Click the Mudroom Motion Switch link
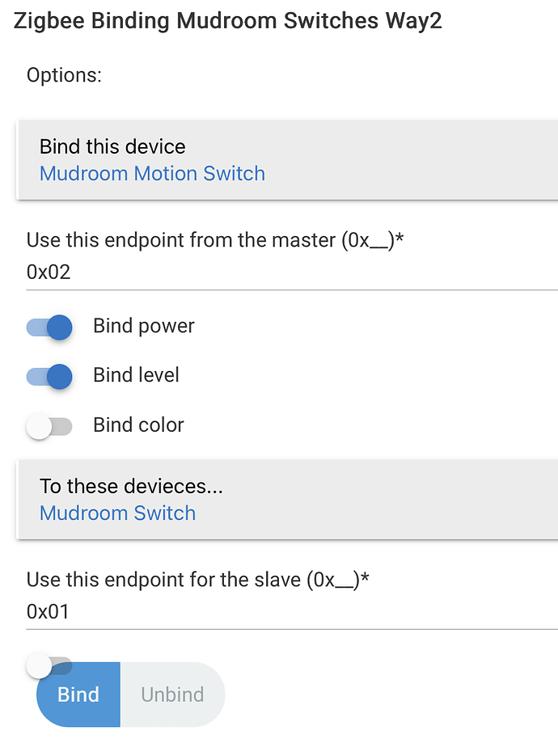558x756 pixels. click(152, 174)
